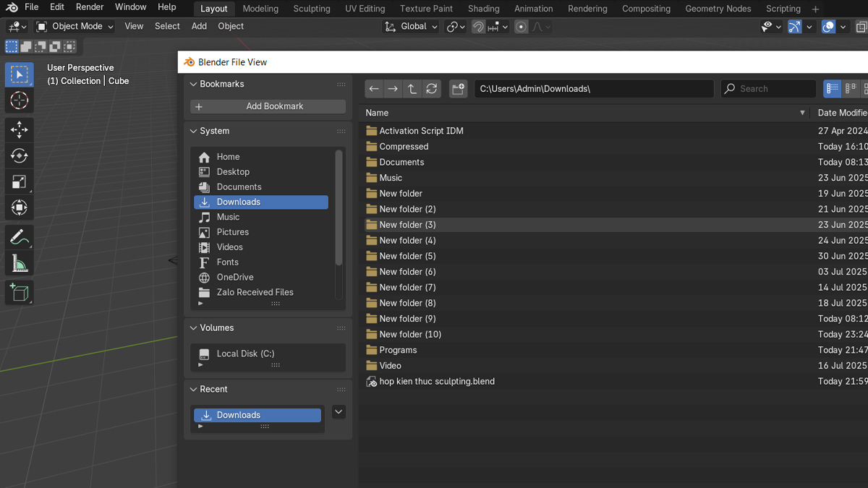Viewport: 868px width, 488px height.
Task: Go to the OneDrive system folder
Action: [261, 278]
